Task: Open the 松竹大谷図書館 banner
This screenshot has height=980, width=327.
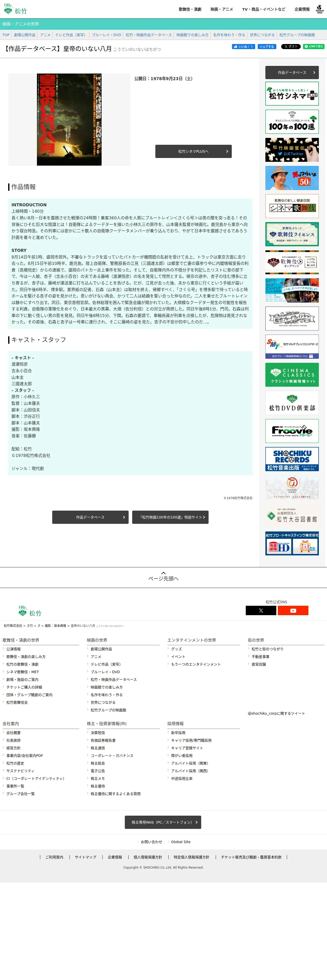Action: 292,515
